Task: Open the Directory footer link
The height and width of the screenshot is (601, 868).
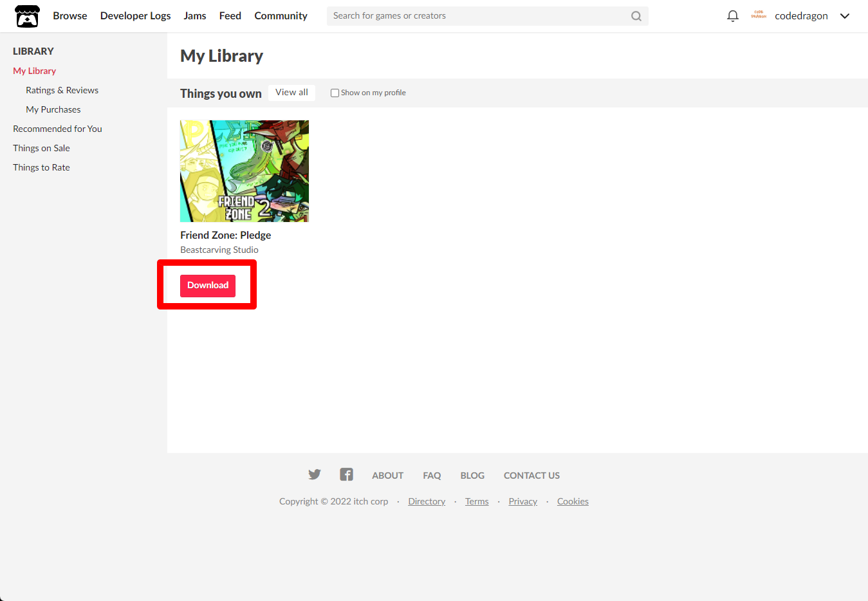Action: tap(427, 501)
